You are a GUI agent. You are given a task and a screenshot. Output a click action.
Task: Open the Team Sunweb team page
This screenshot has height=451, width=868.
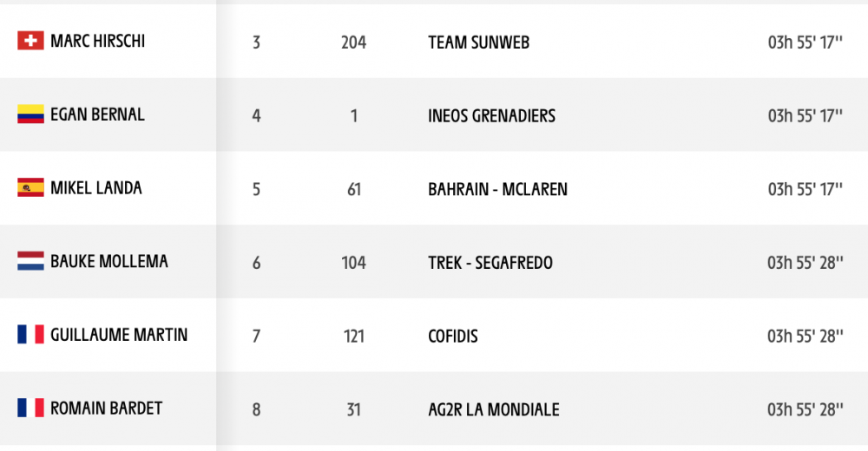pos(479,42)
